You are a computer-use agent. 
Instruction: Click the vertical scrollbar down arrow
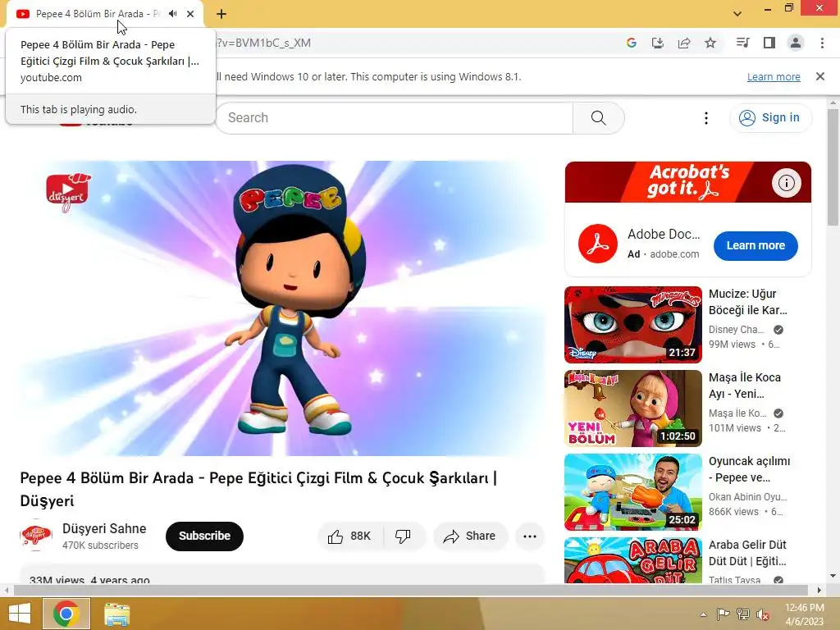click(833, 577)
